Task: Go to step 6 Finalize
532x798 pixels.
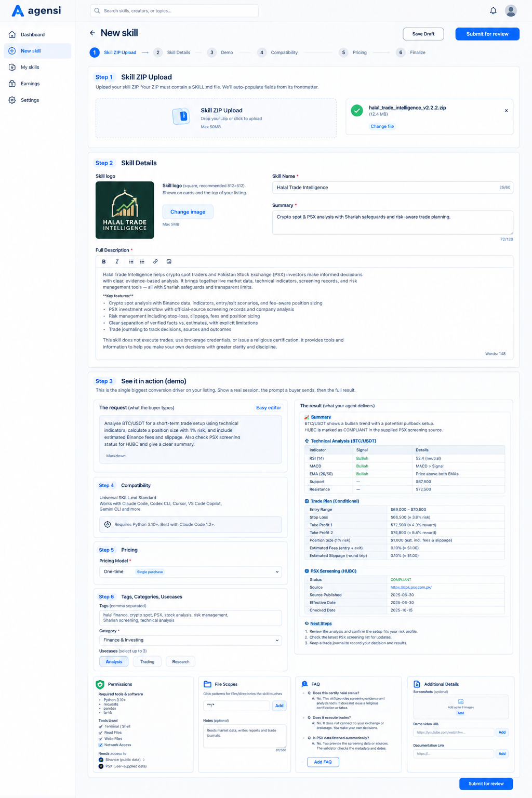Action: tap(411, 52)
